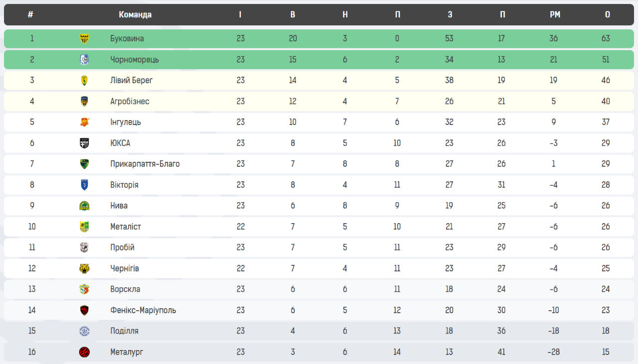The width and height of the screenshot is (638, 364).
Task: Open the Вікторія team page
Action: (x=124, y=185)
